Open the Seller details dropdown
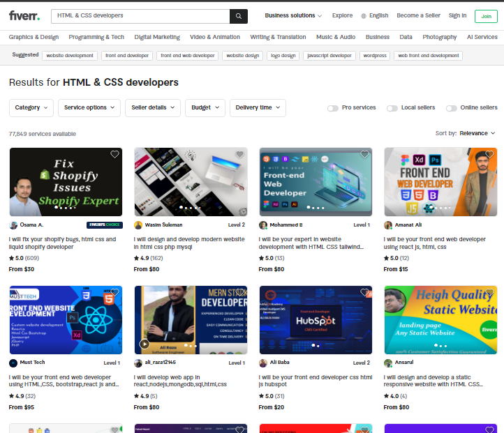The image size is (504, 433). [153, 108]
